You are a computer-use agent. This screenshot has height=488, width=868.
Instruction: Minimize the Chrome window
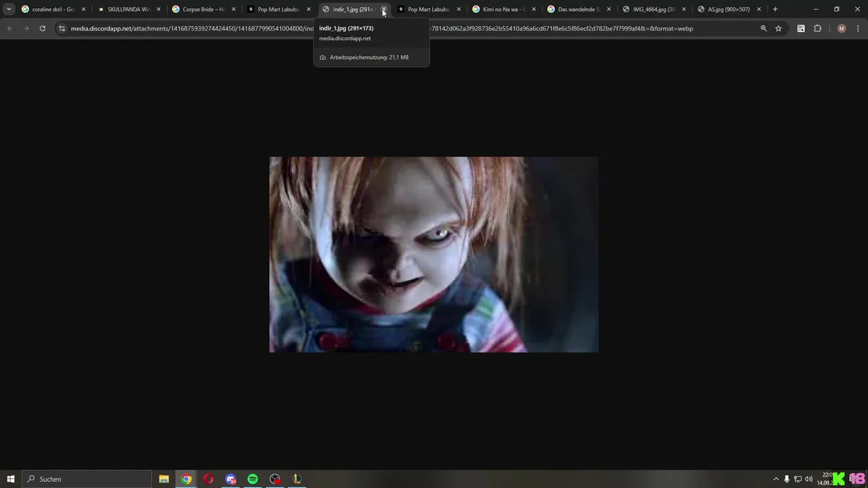[x=816, y=9]
